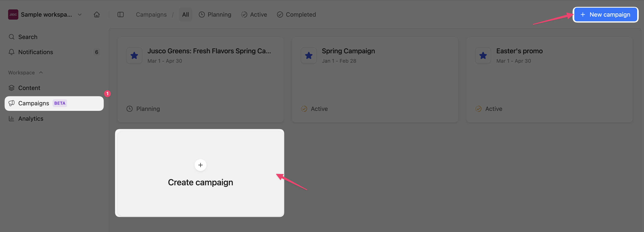This screenshot has height=232, width=644.
Task: Toggle the sidebar panel icon
Action: (120, 14)
